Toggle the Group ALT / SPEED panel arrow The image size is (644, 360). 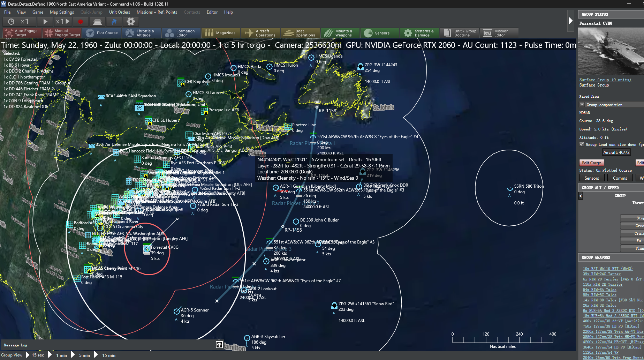pyautogui.click(x=581, y=196)
